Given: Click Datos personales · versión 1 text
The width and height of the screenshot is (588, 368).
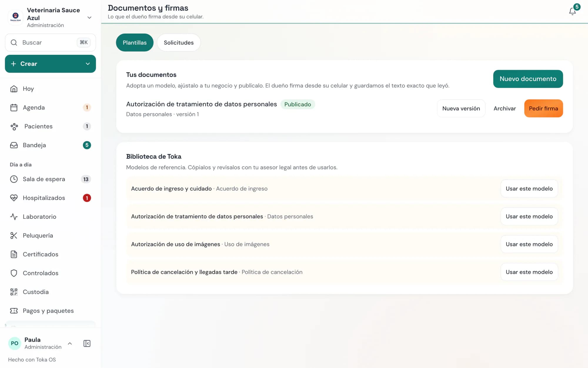Looking at the screenshot, I should point(162,114).
